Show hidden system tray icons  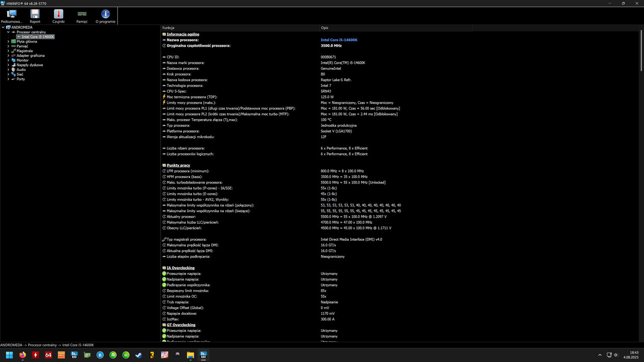point(600,355)
